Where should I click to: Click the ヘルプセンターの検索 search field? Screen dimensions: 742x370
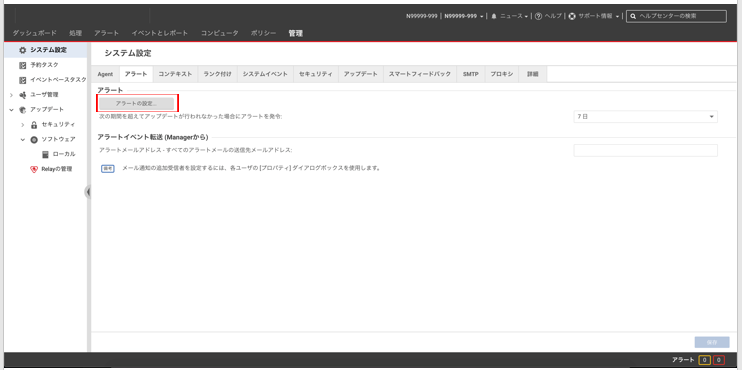point(676,16)
